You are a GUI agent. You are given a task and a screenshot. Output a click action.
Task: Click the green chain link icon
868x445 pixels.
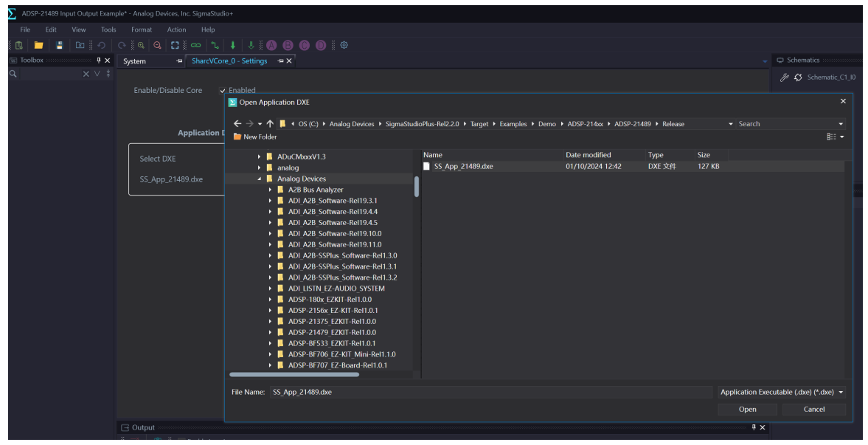click(195, 46)
